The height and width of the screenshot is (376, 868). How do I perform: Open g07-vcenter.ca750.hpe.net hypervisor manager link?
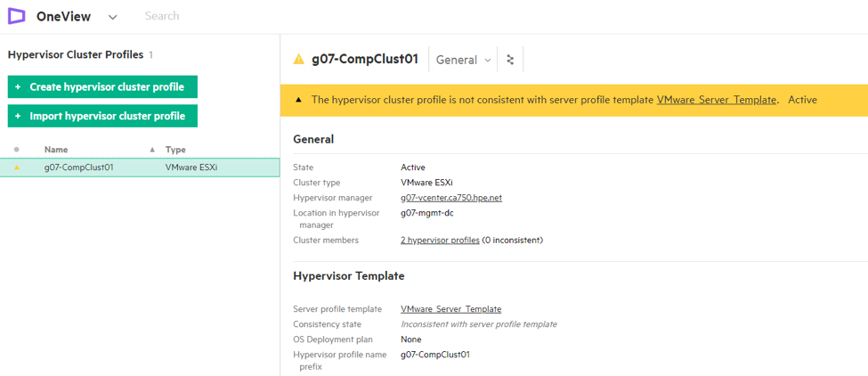[451, 198]
